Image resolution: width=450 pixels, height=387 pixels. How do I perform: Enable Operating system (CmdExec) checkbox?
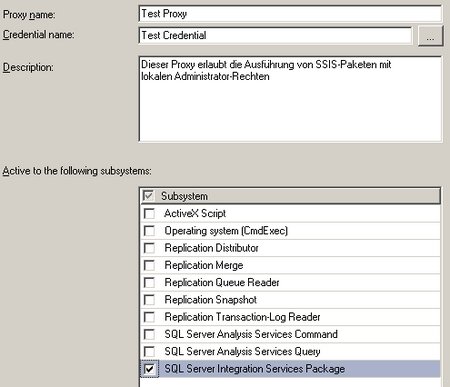pos(149,231)
